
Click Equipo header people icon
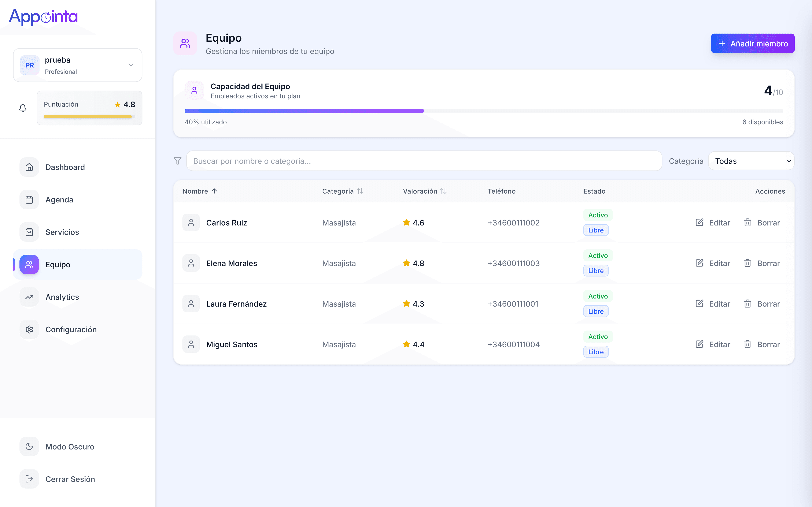click(x=185, y=43)
